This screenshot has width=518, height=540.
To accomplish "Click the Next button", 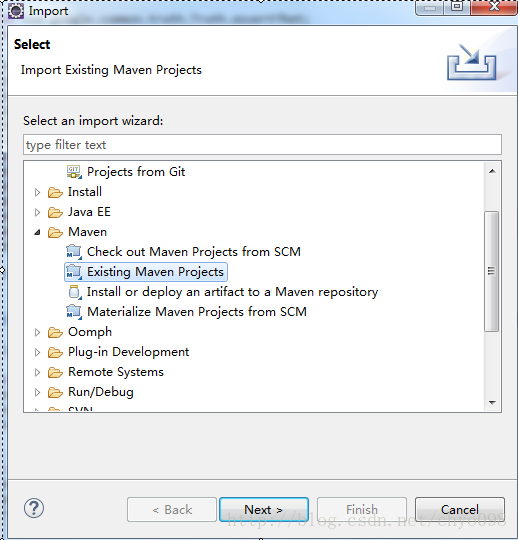I will (x=264, y=509).
